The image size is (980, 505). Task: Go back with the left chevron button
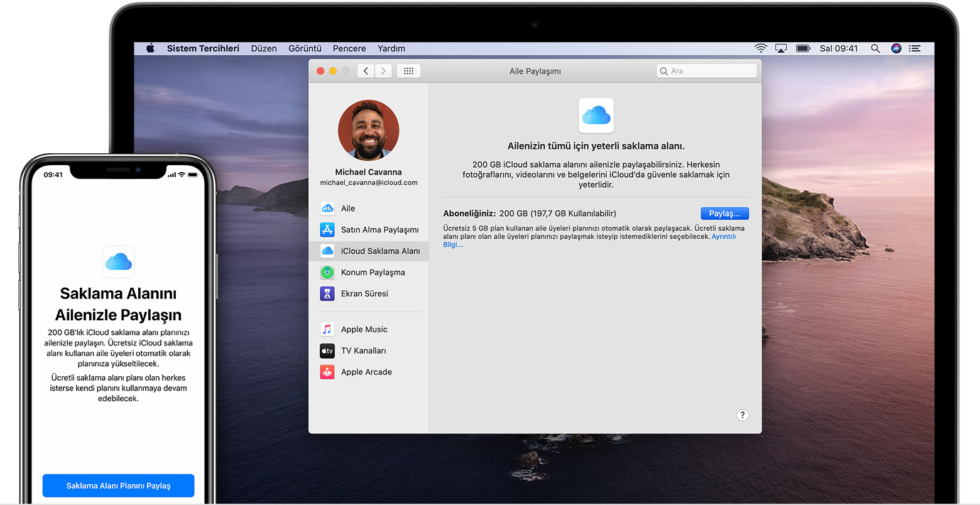point(366,71)
